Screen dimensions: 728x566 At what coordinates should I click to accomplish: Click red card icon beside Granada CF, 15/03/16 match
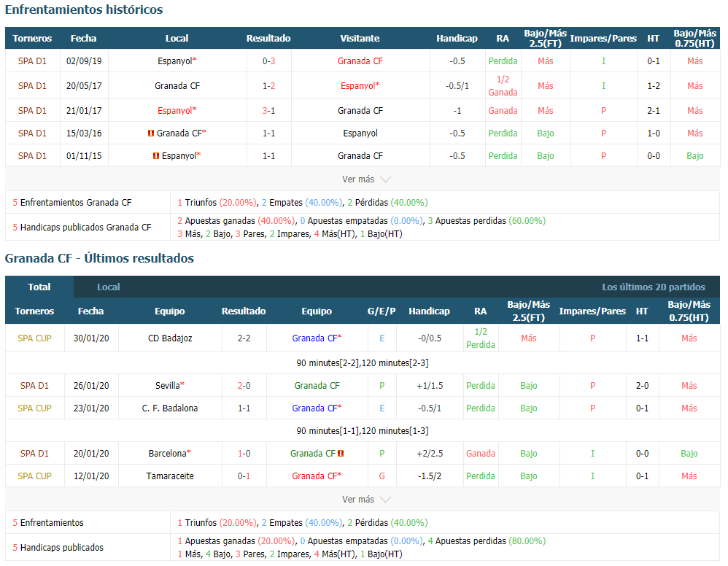(150, 133)
